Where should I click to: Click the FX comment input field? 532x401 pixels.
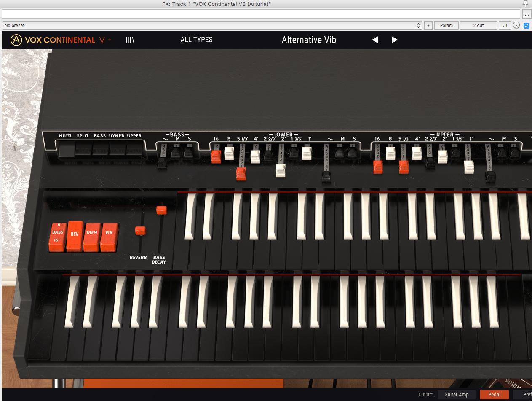click(261, 14)
